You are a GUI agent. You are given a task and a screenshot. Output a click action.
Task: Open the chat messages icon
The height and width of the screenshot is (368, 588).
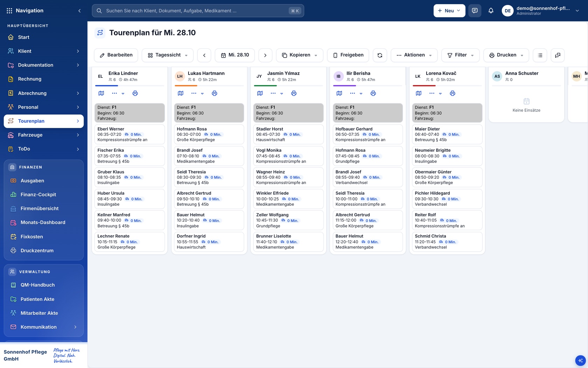point(475,11)
